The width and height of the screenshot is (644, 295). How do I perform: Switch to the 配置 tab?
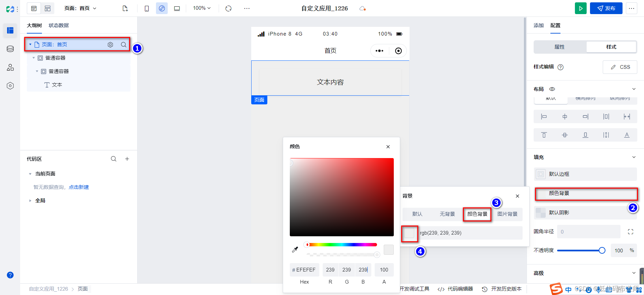click(555, 26)
